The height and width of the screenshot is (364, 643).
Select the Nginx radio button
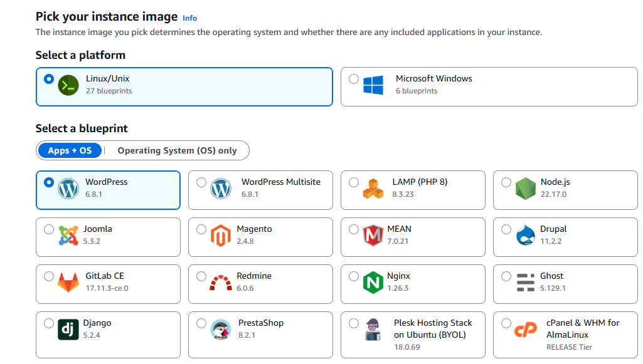coord(354,276)
